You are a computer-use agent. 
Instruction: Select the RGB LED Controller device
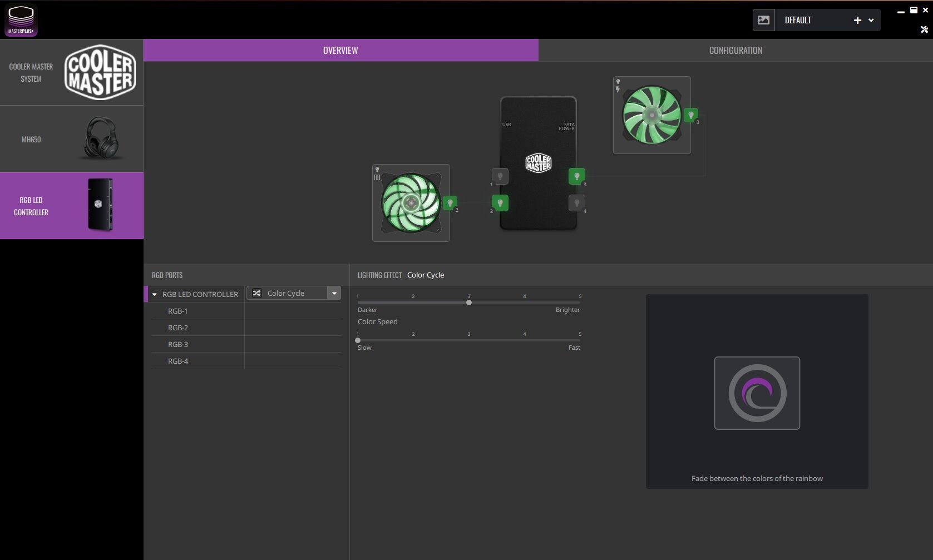point(71,206)
